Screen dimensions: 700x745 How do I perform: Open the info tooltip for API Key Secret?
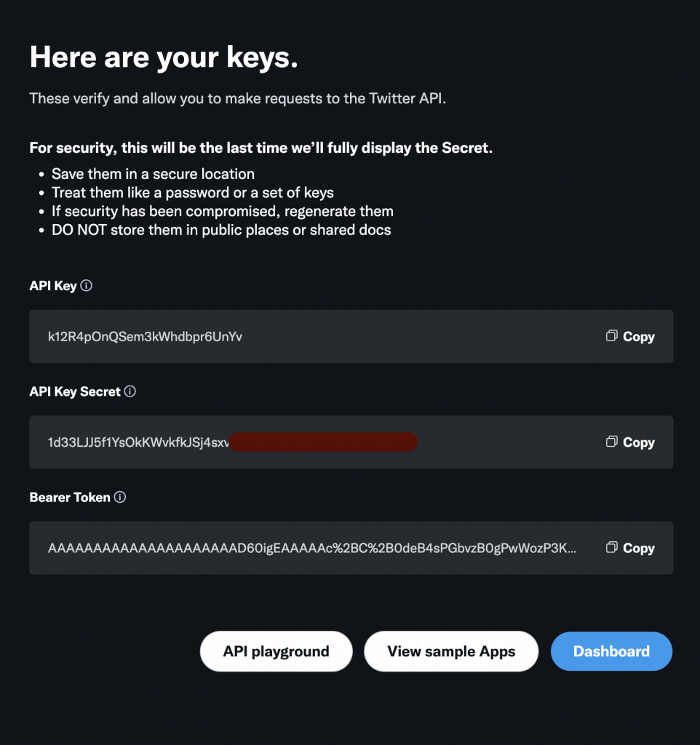pos(130,391)
